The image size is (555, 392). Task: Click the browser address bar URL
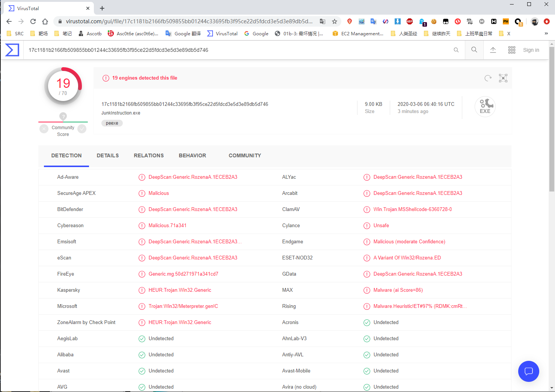tap(189, 21)
